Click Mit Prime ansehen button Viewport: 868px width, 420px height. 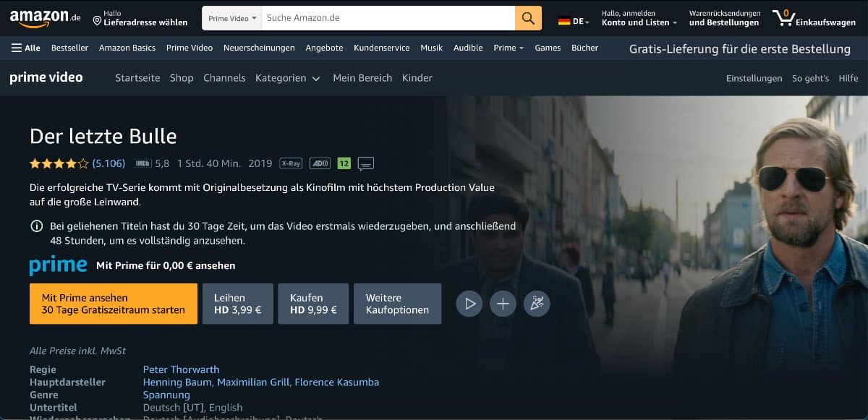point(114,304)
